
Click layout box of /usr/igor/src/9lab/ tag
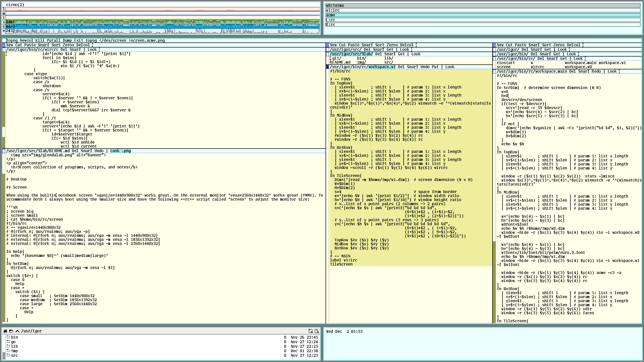(328, 54)
